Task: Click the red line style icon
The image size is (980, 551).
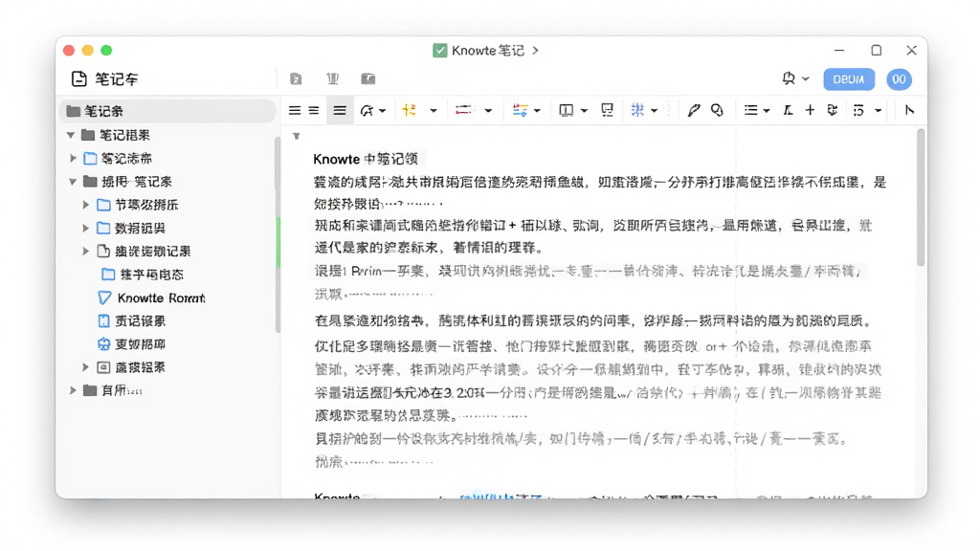Action: pos(464,110)
